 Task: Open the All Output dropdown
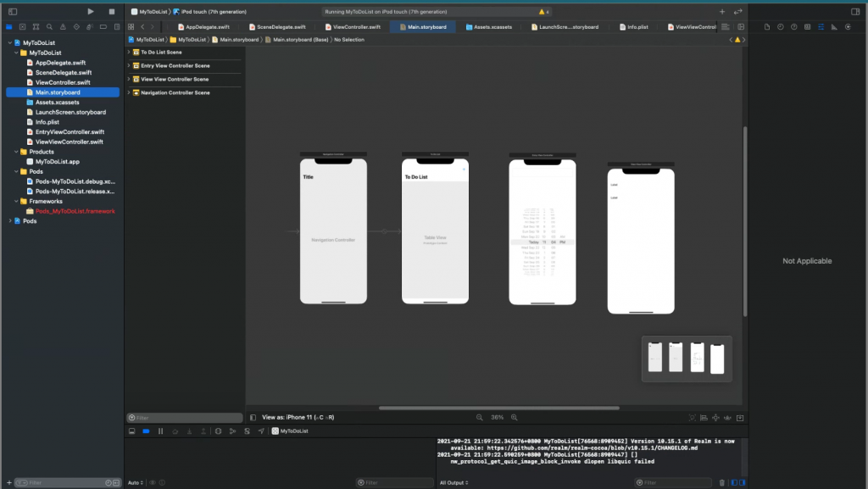(452, 482)
